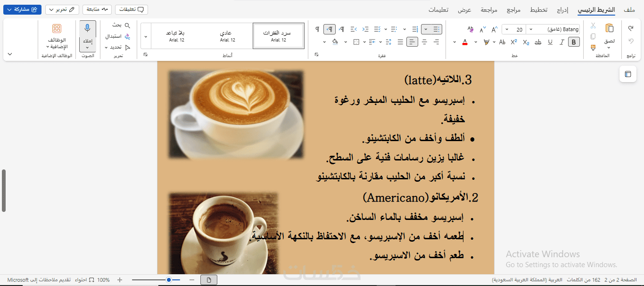Screen dimensions: 644x286
Task: Click the text highlight marker icon
Action: 487,42
